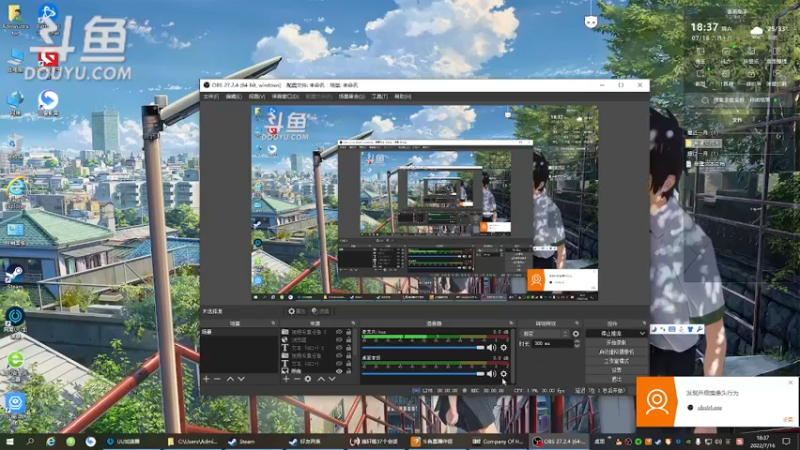Open the OBS 27.2.4 taskbar button
The image size is (800, 450).
click(x=560, y=441)
